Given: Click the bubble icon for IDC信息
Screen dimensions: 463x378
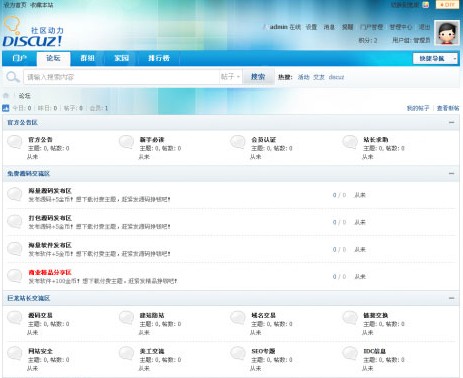Looking at the screenshot, I should coord(350,353).
